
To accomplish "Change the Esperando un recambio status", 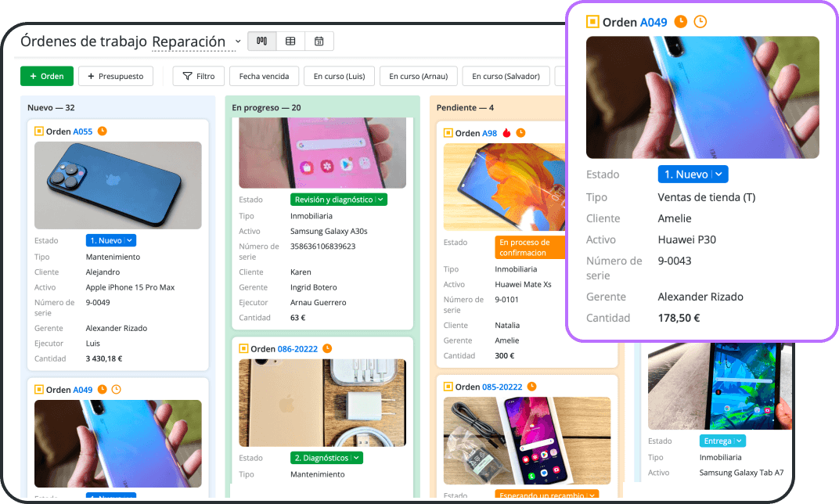I will (547, 495).
